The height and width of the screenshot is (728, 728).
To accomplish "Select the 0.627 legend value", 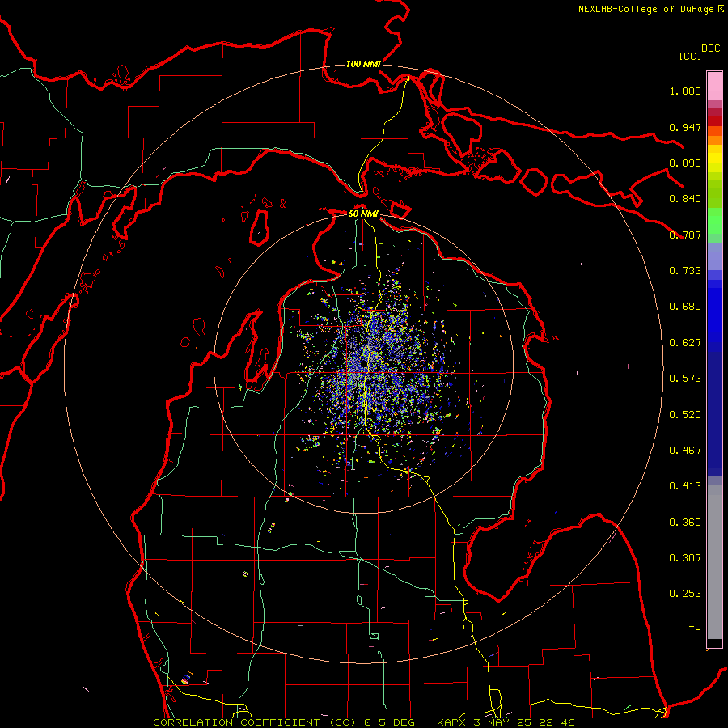I will [x=685, y=343].
